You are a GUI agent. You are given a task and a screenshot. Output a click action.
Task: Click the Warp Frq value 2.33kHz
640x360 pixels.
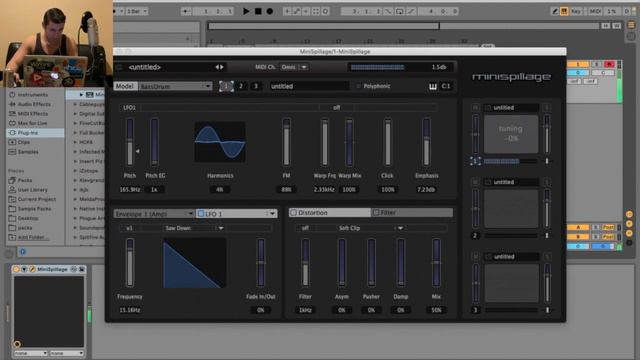click(324, 189)
